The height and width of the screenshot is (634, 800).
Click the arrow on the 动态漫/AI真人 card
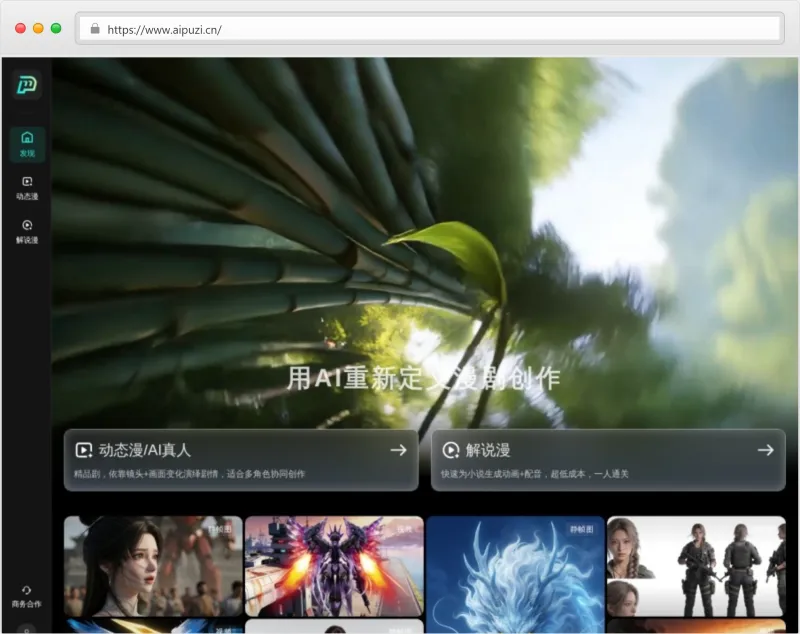click(x=398, y=450)
